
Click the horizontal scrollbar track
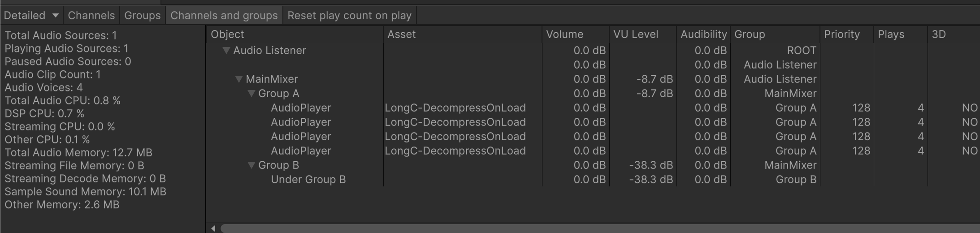click(583, 229)
